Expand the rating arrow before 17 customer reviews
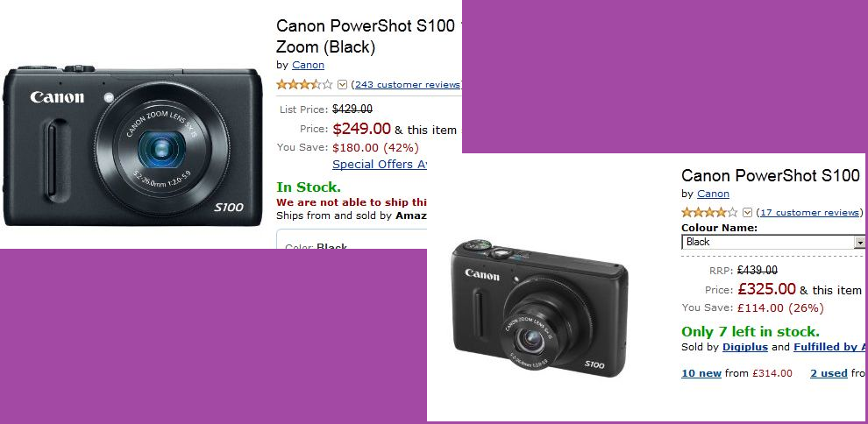This screenshot has width=868, height=424. [747, 212]
